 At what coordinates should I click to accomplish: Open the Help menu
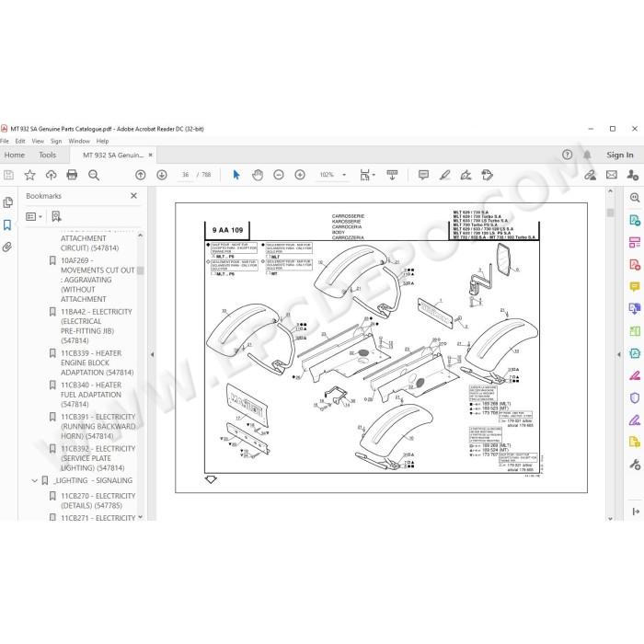102,141
